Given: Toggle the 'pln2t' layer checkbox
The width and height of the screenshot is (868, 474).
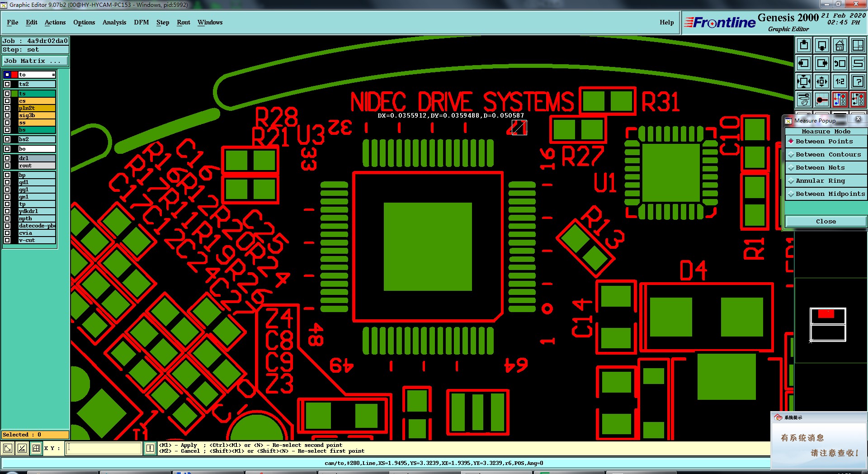Looking at the screenshot, I should pos(7,108).
